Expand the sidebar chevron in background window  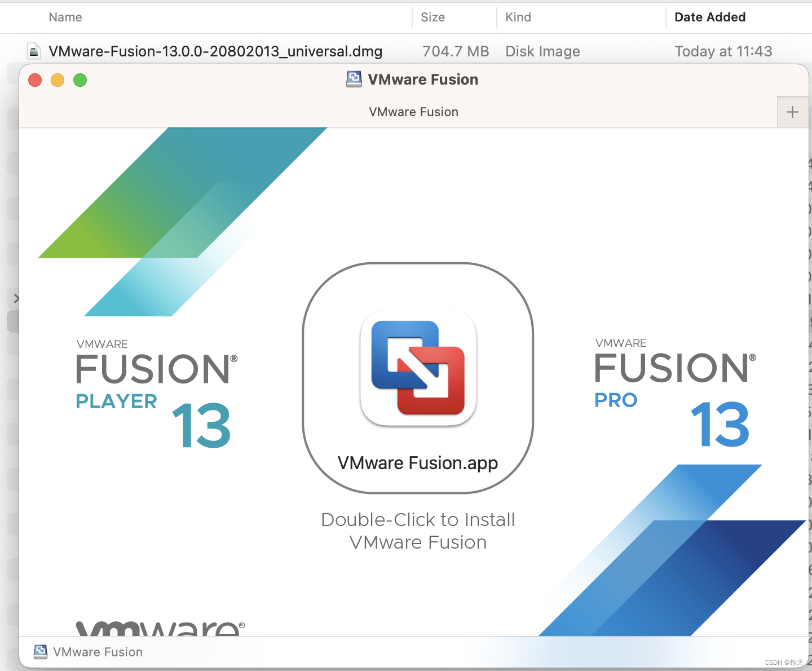[16, 298]
